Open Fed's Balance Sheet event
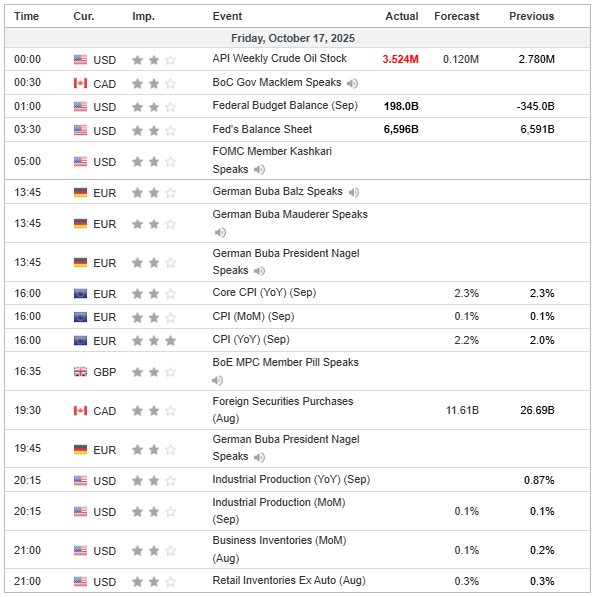This screenshot has width=595, height=597. [x=262, y=129]
